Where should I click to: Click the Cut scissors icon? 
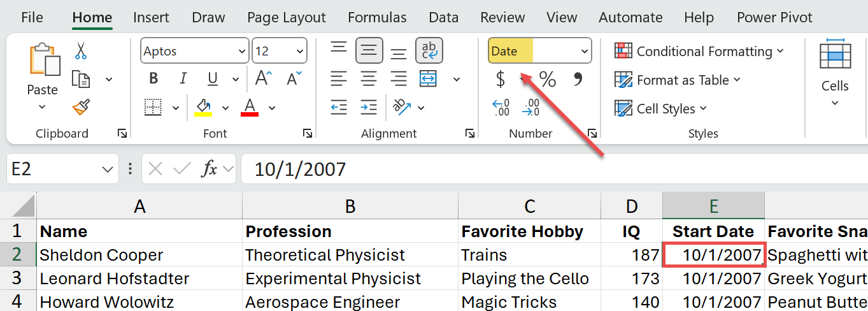click(x=81, y=50)
